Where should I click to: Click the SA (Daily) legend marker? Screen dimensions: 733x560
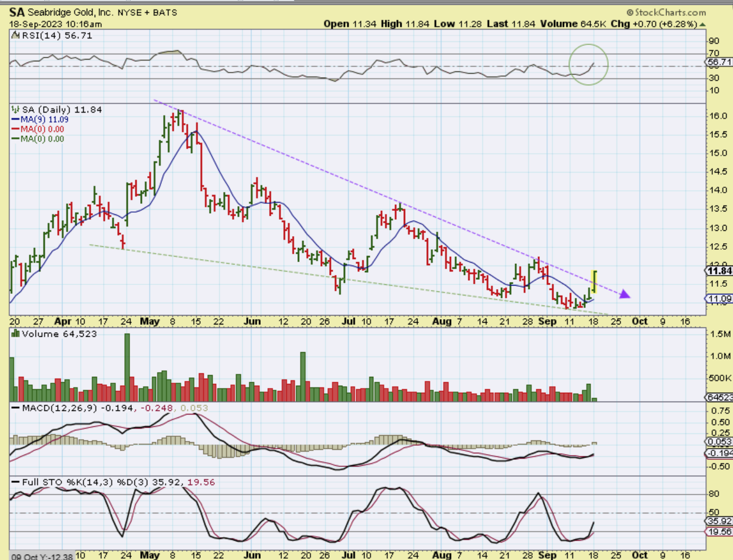(15, 110)
